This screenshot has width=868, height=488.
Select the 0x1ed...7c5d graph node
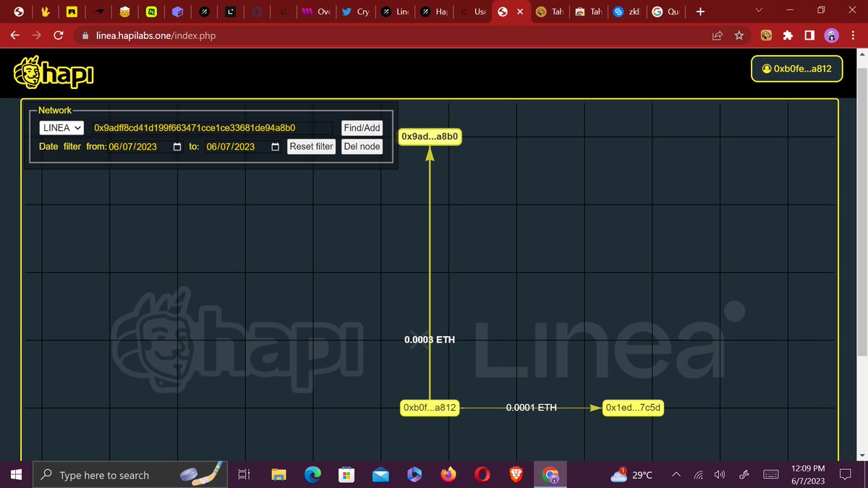[x=634, y=408]
